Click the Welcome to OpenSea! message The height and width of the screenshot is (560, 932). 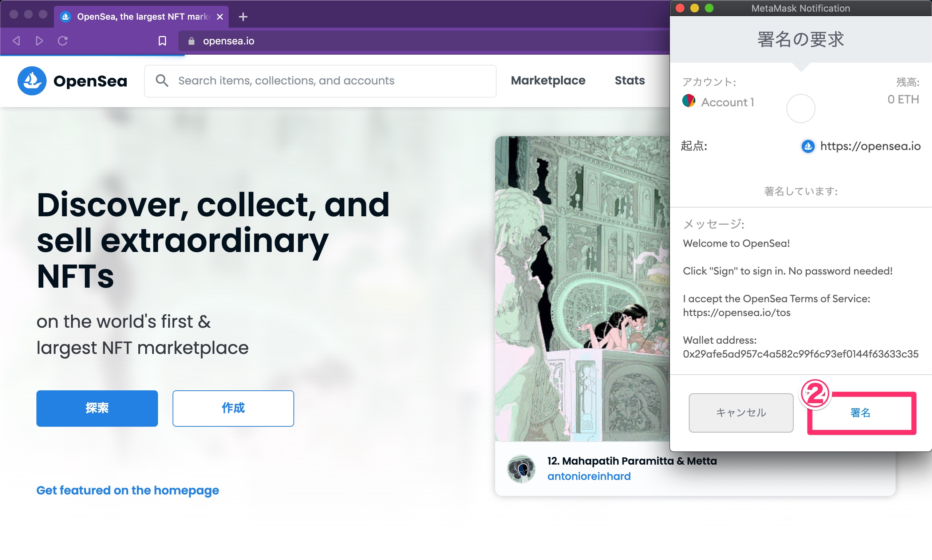pyautogui.click(x=736, y=243)
